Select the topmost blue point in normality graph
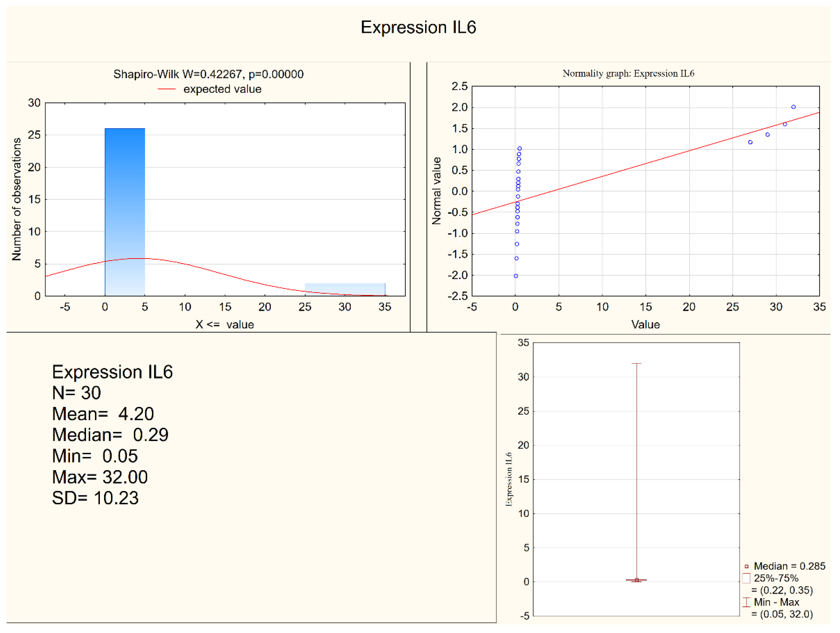This screenshot has width=840, height=633. tap(793, 107)
